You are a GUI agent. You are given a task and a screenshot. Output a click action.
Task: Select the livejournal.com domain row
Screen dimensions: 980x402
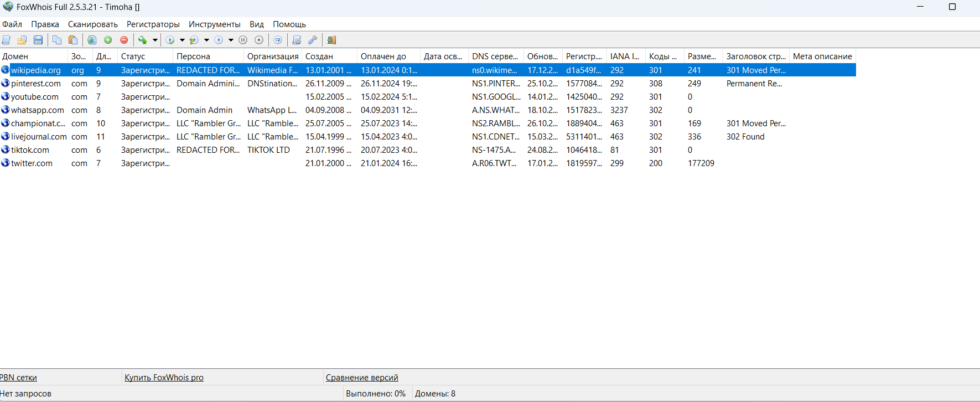pyautogui.click(x=428, y=137)
